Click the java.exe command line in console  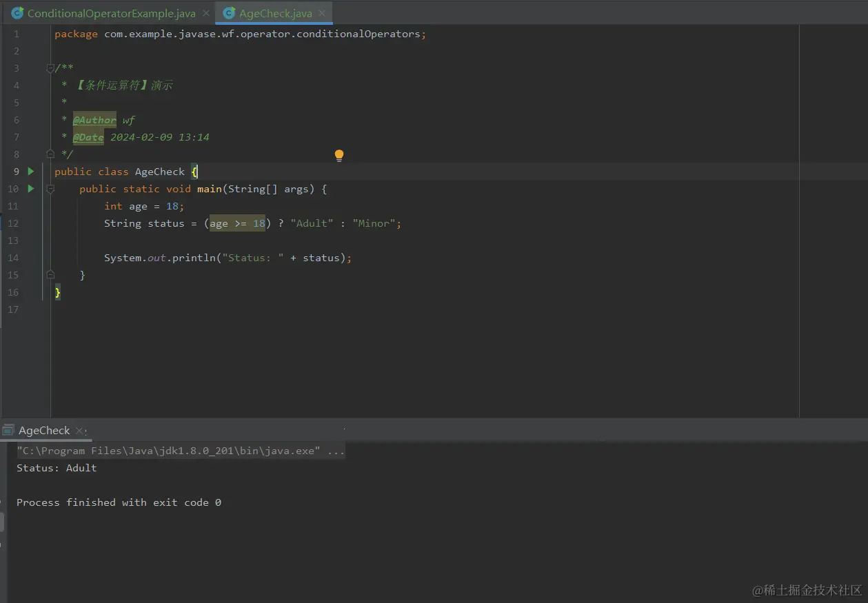point(181,451)
